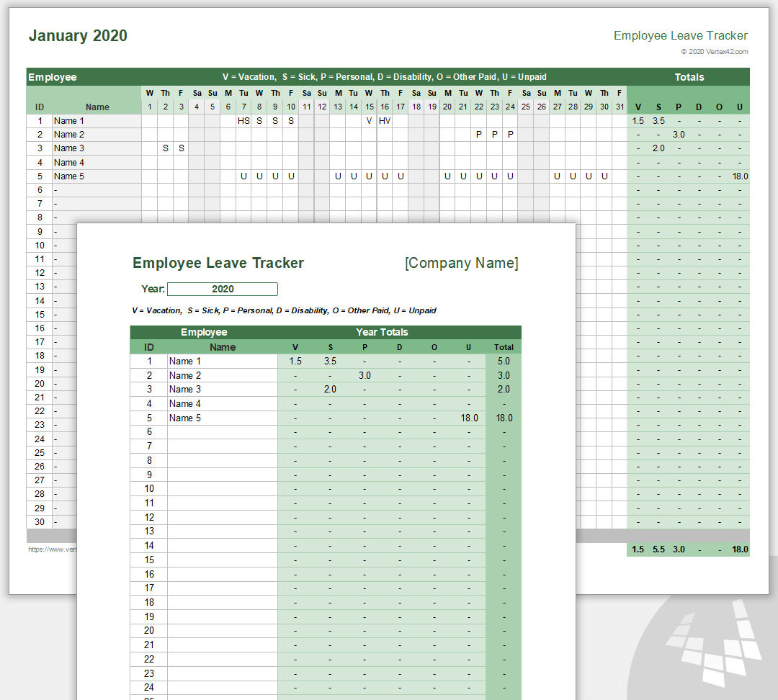Screen dimensions: 778x700
Task: Select the Totals header in the green bar
Action: point(689,77)
